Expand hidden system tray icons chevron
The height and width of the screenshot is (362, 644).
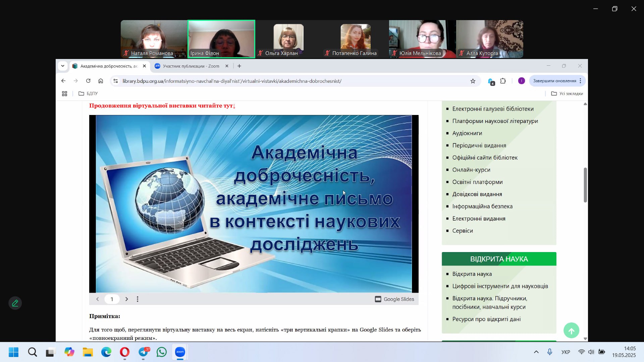coord(536,352)
